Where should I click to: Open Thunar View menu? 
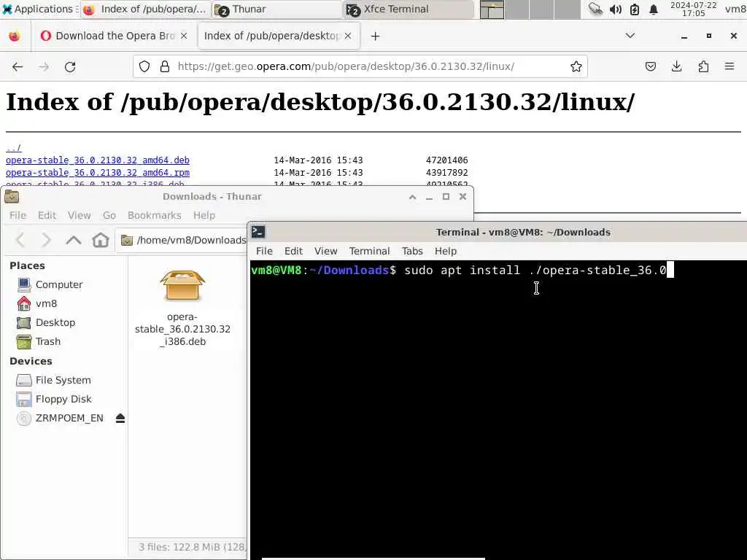coord(79,216)
